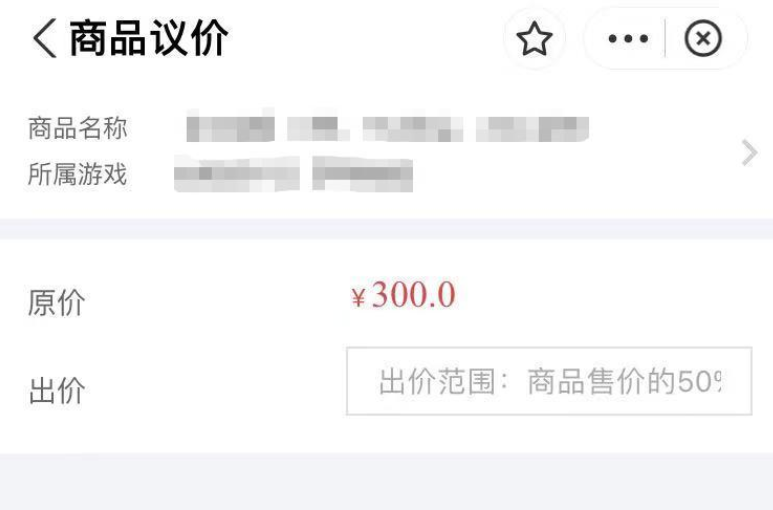Tap the 出价 label
This screenshot has width=773, height=510.
(56, 390)
